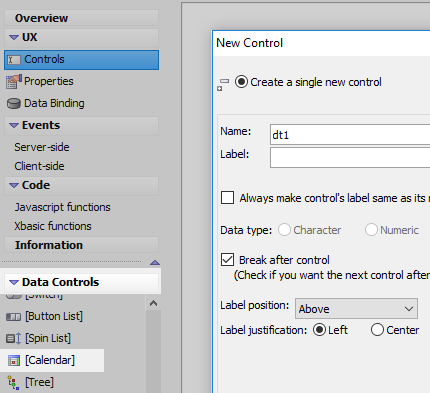
Task: Select Character data type
Action: pos(284,230)
